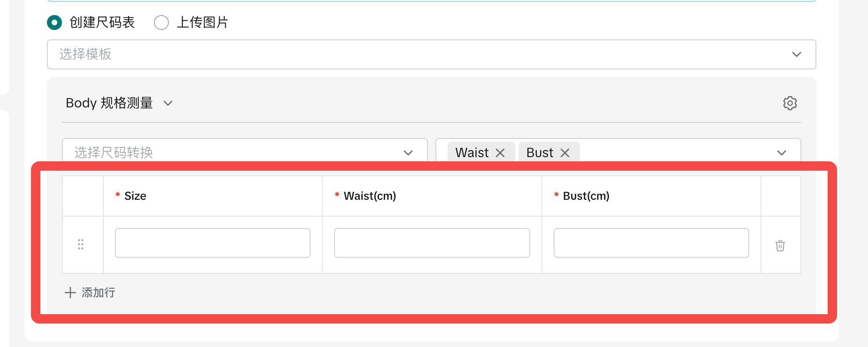Click the row drag handle icon
Screen dimensions: 868x347
point(81,244)
